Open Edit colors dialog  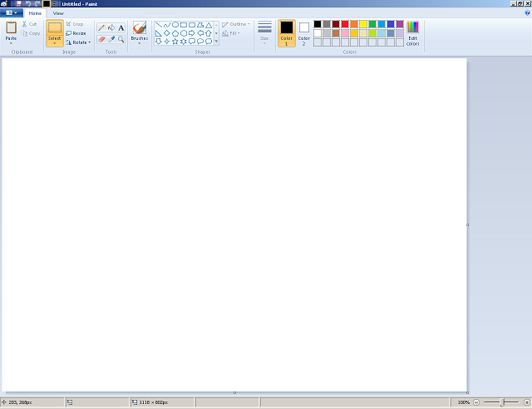[412, 33]
